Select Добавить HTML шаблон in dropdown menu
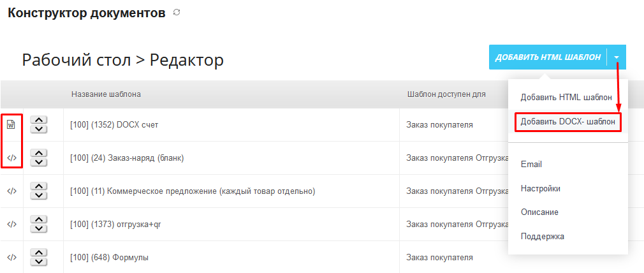Viewport: 644px width, 273px height. pos(566,98)
